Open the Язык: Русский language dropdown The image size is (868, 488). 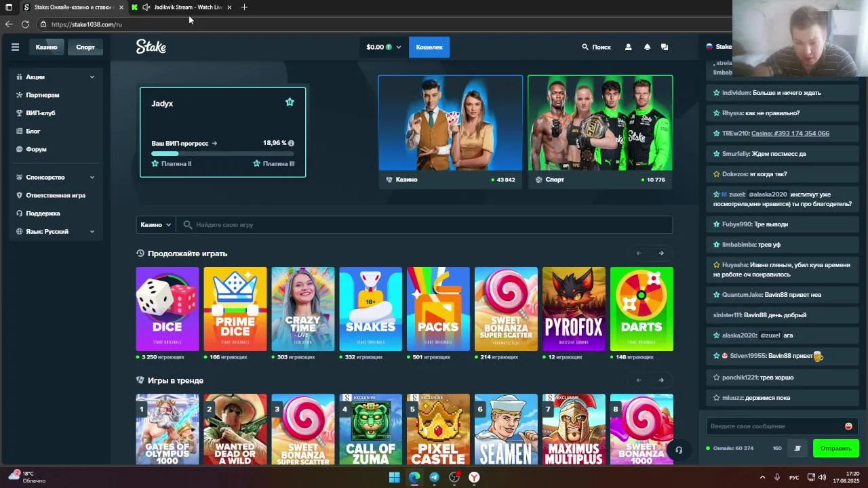56,231
